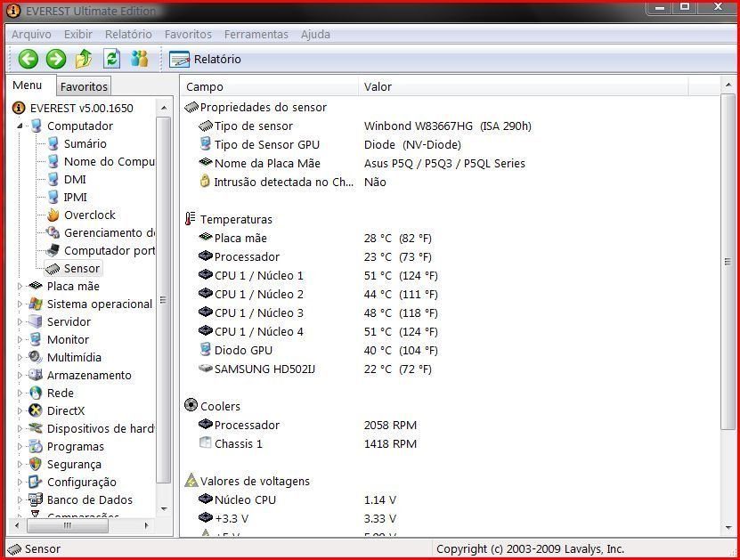Click the green Back arrow button
Screen dimensions: 740x560
(x=28, y=59)
